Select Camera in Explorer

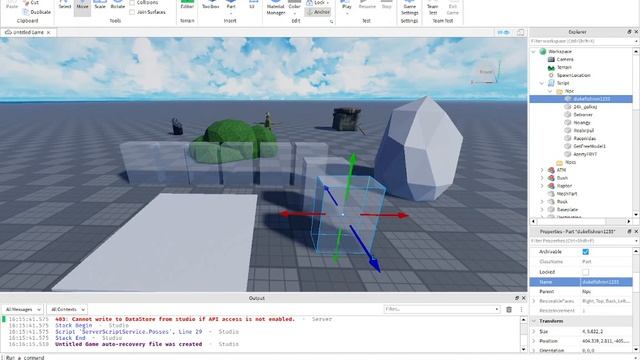[564, 59]
